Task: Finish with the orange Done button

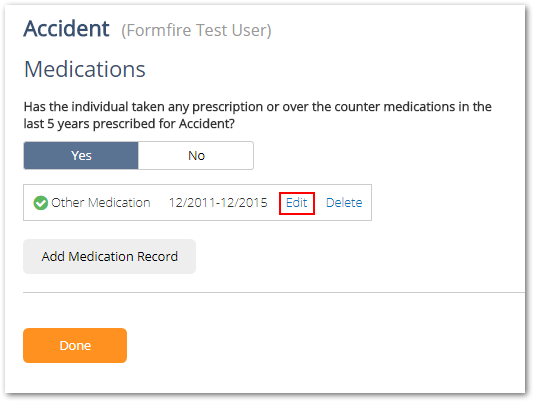Action: click(x=75, y=345)
